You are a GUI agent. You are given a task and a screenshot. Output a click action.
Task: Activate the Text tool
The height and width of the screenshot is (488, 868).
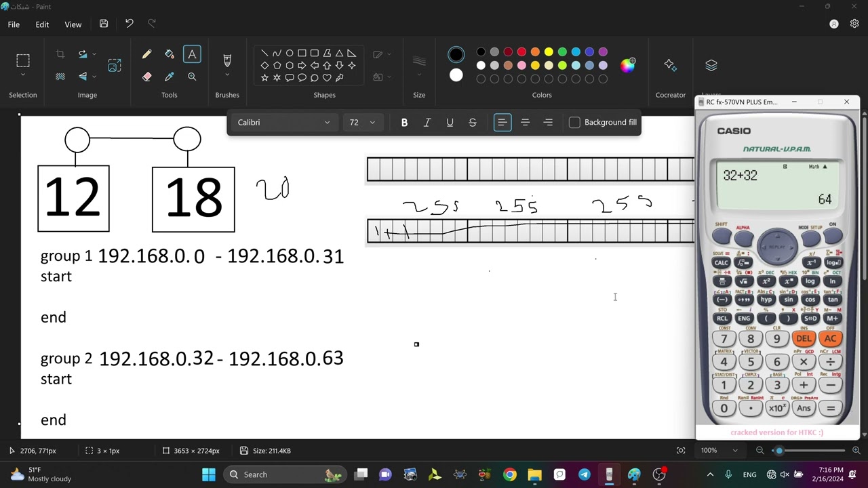click(x=192, y=54)
